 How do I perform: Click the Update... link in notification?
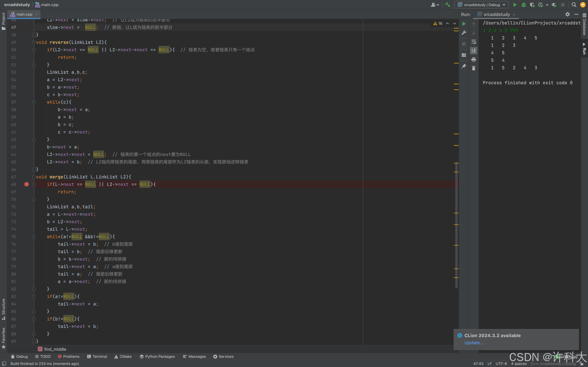tap(474, 343)
